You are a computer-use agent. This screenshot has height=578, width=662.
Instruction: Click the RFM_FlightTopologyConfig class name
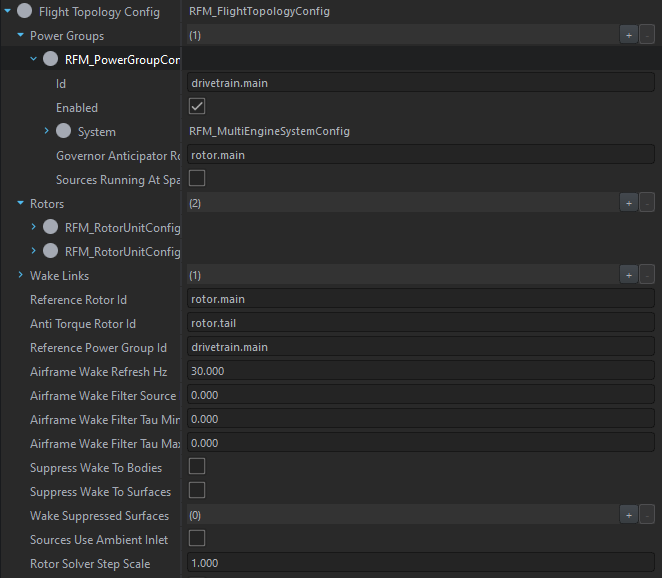tap(259, 11)
